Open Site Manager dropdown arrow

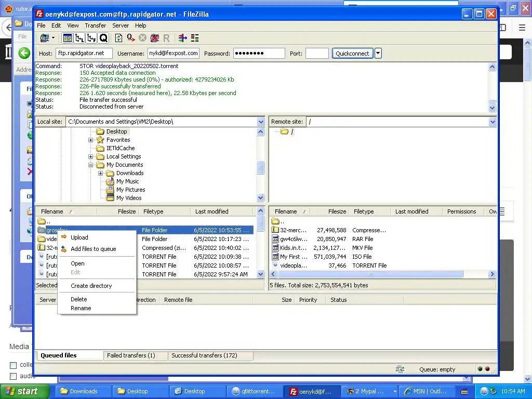pyautogui.click(x=54, y=38)
